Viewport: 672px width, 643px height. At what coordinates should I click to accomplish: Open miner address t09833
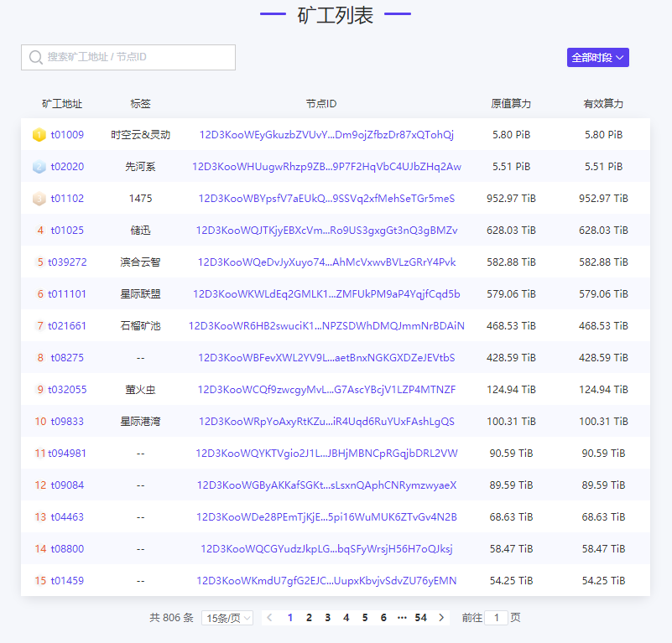[x=67, y=421]
